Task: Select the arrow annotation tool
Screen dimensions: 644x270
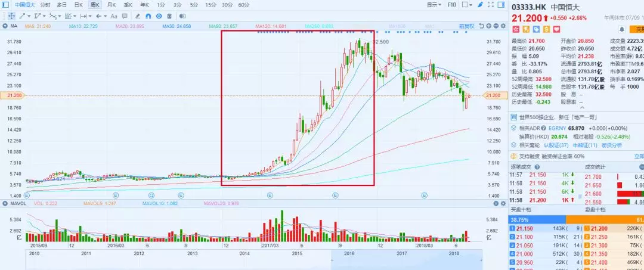Action: pos(98,16)
